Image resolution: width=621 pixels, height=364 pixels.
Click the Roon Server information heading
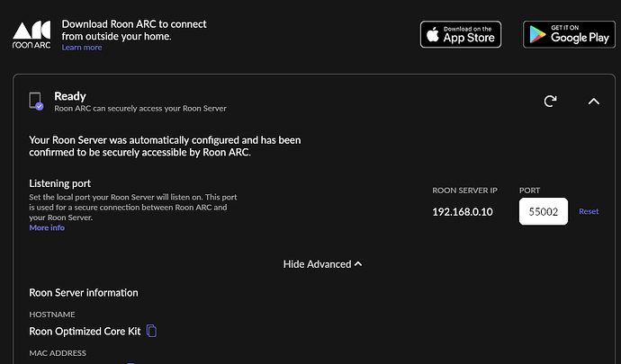pyautogui.click(x=84, y=292)
